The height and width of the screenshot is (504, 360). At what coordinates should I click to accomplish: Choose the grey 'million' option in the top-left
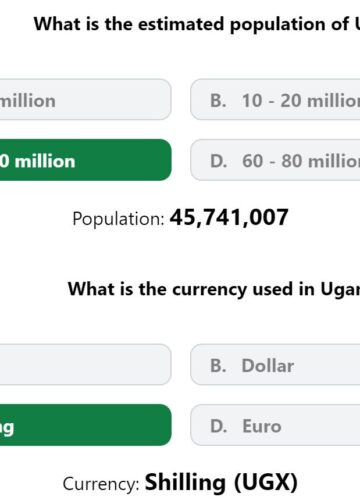coord(86,100)
